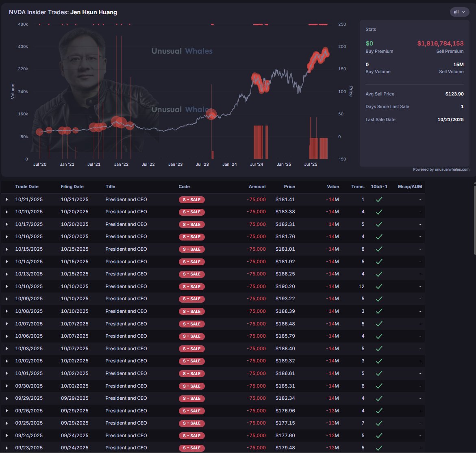This screenshot has height=453, width=476.
Task: Expand the 10/03/2025 trade row
Action: pos(7,349)
